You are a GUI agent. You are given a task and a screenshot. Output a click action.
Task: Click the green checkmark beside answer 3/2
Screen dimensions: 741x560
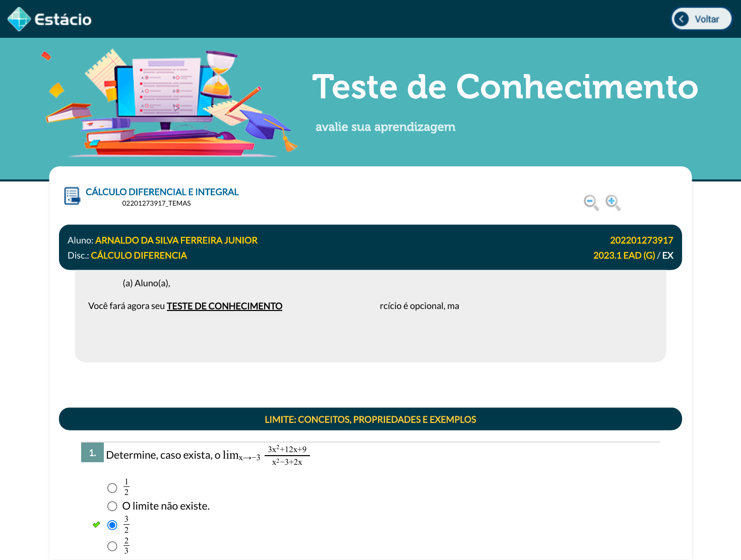[x=96, y=525]
